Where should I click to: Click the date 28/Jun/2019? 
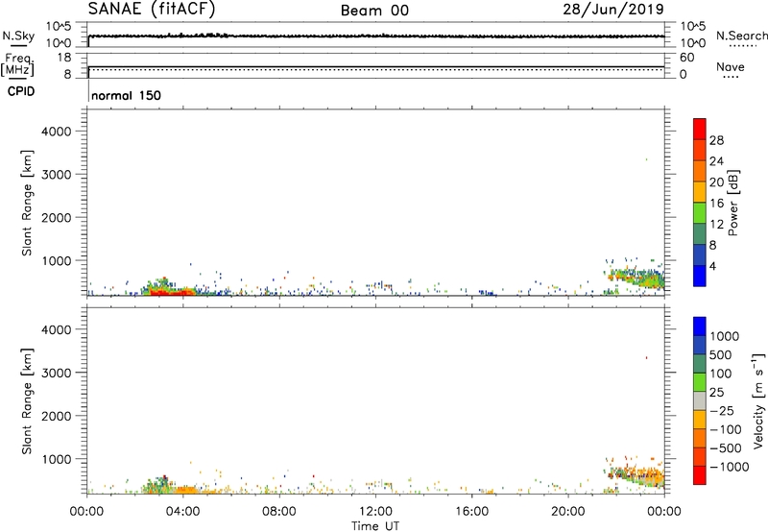click(613, 10)
